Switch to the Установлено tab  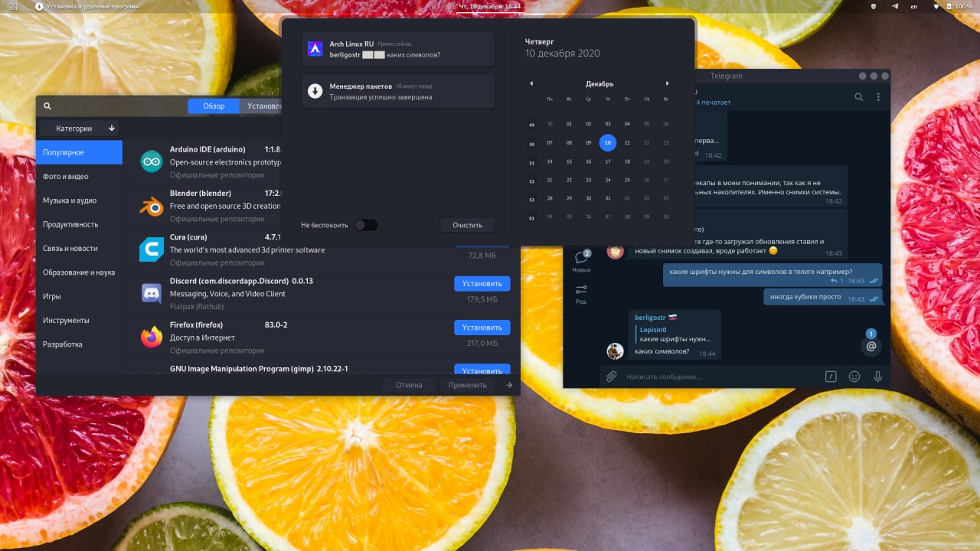(261, 106)
